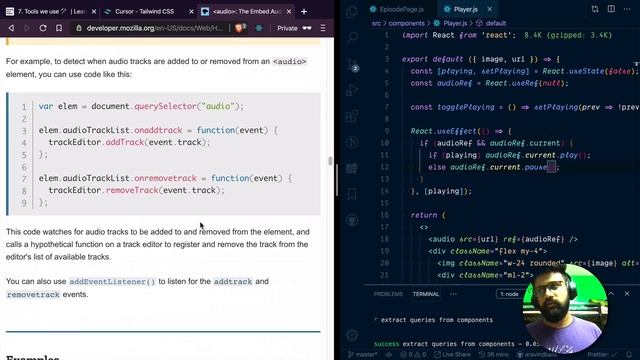
Task: Close the Player.js editor tab
Action: click(x=489, y=9)
